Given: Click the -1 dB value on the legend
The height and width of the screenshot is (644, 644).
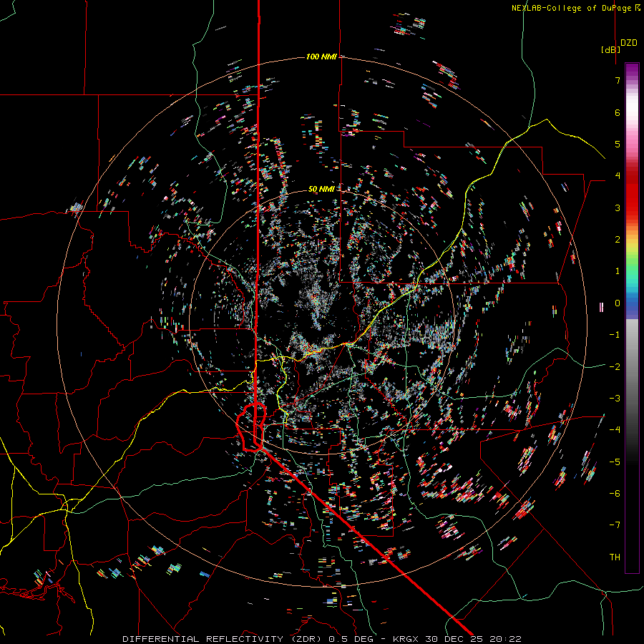Looking at the screenshot, I should click(615, 335).
